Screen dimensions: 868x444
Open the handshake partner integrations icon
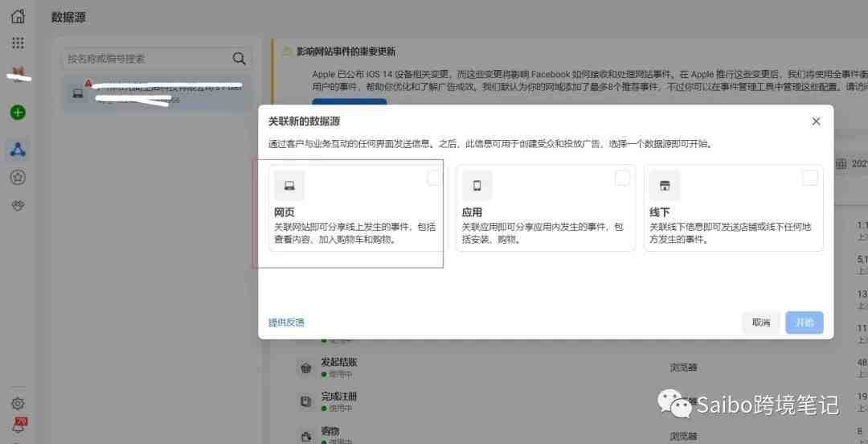pyautogui.click(x=18, y=205)
